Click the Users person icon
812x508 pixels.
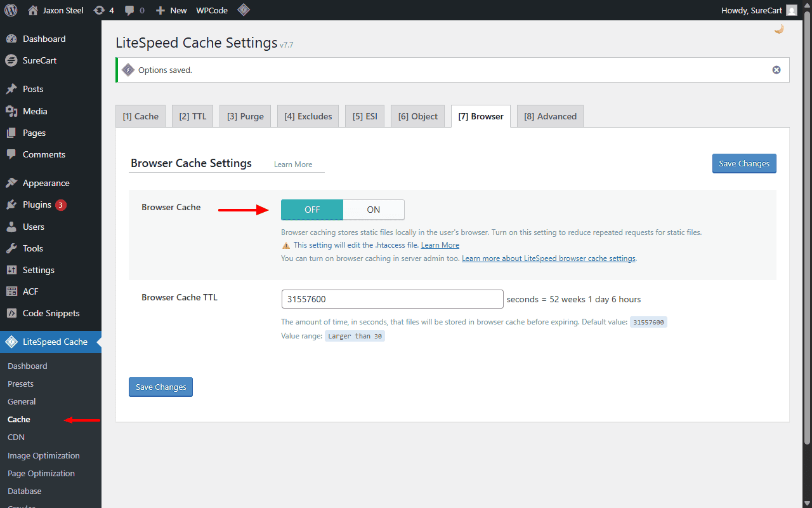point(11,227)
